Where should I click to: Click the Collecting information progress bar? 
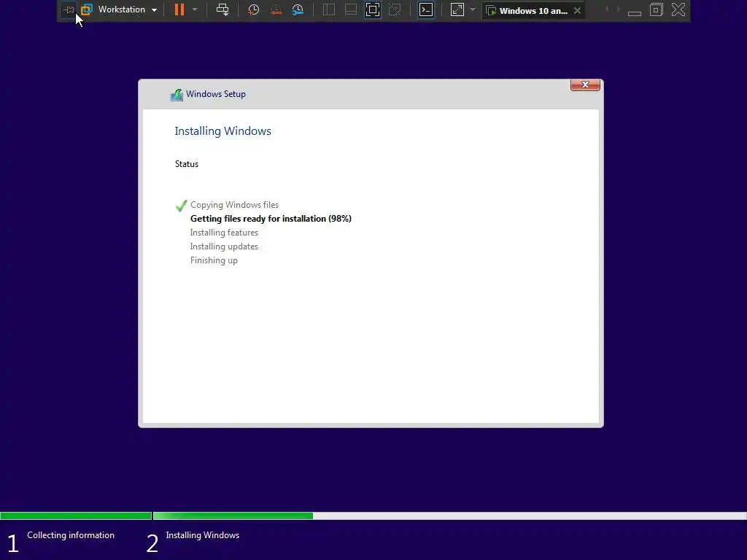point(76,516)
